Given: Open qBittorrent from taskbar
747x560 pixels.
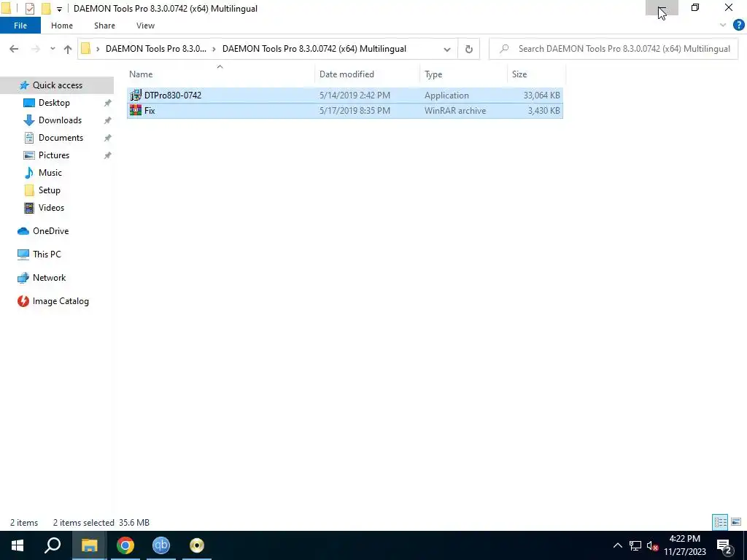Looking at the screenshot, I should pyautogui.click(x=161, y=545).
